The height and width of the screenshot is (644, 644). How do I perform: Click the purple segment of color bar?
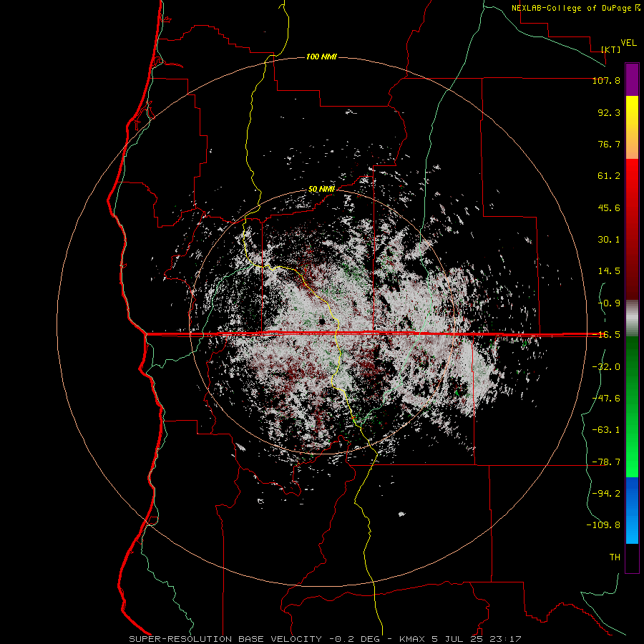[632, 80]
